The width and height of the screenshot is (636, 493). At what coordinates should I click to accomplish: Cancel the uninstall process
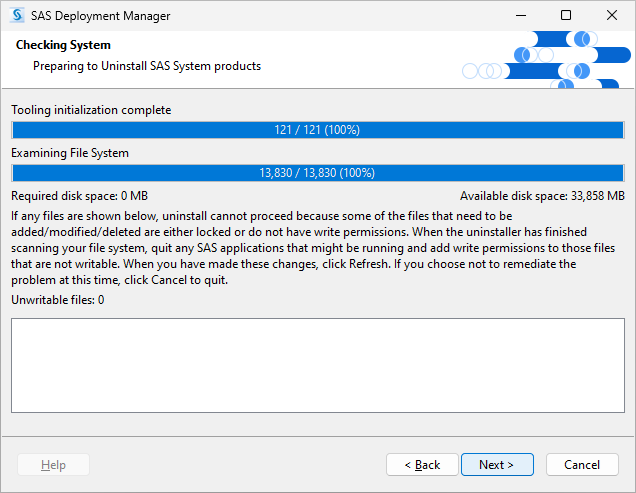click(582, 465)
